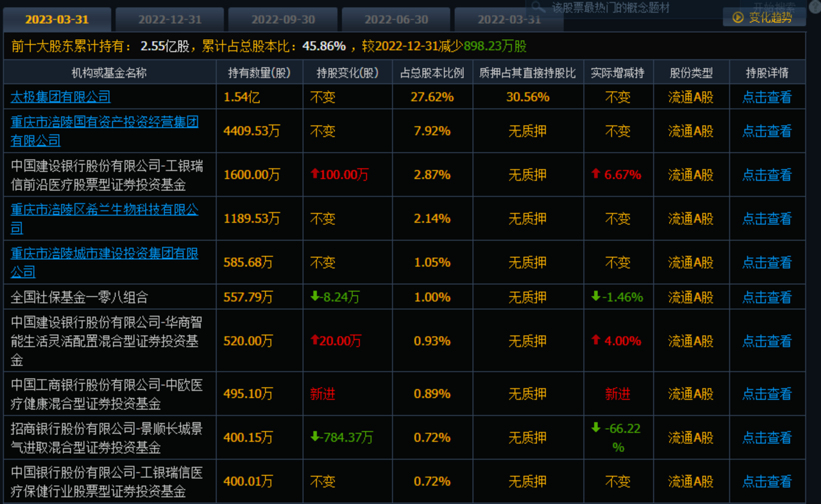Click the play icon in 变化趋势 button

click(x=738, y=18)
